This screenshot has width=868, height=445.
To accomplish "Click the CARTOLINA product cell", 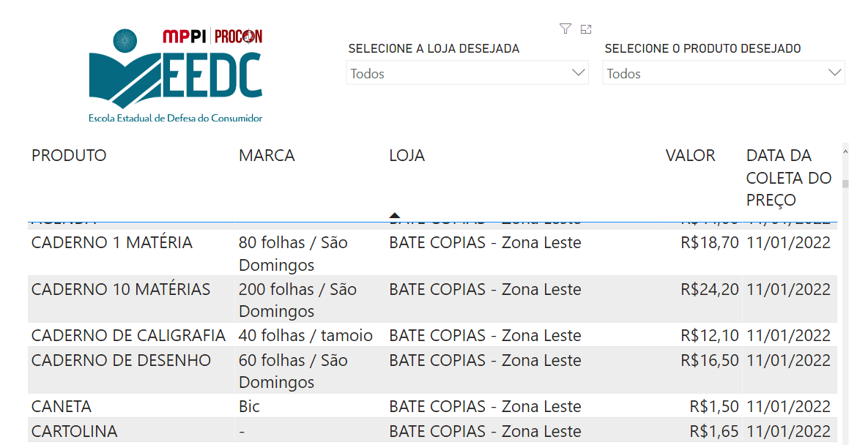I will click(x=74, y=432).
